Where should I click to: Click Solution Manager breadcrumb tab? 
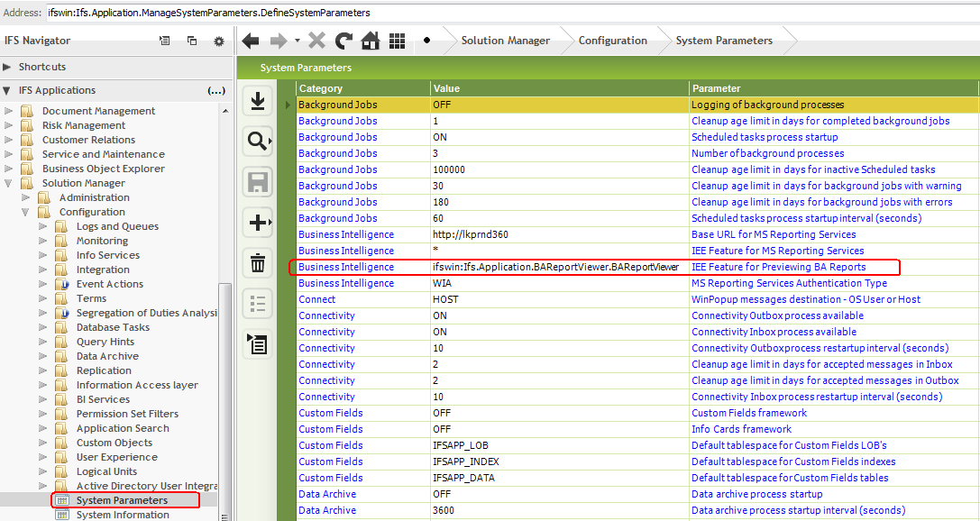[505, 41]
